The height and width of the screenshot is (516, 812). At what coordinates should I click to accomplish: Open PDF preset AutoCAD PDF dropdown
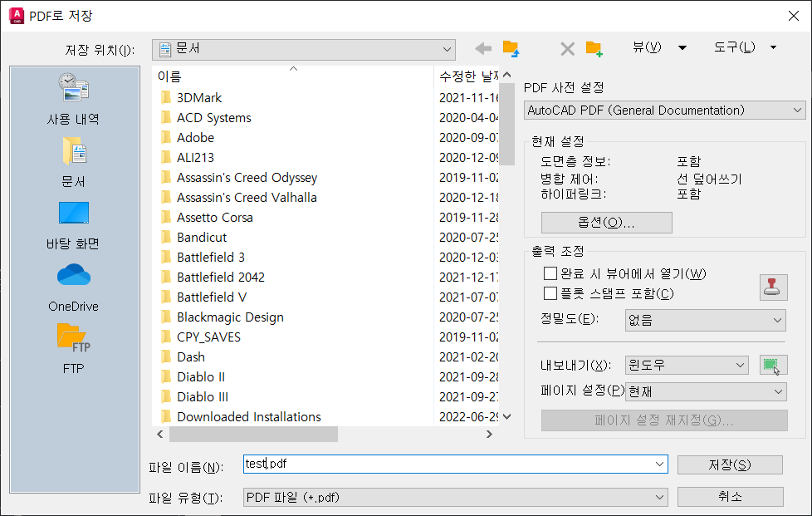[664, 110]
